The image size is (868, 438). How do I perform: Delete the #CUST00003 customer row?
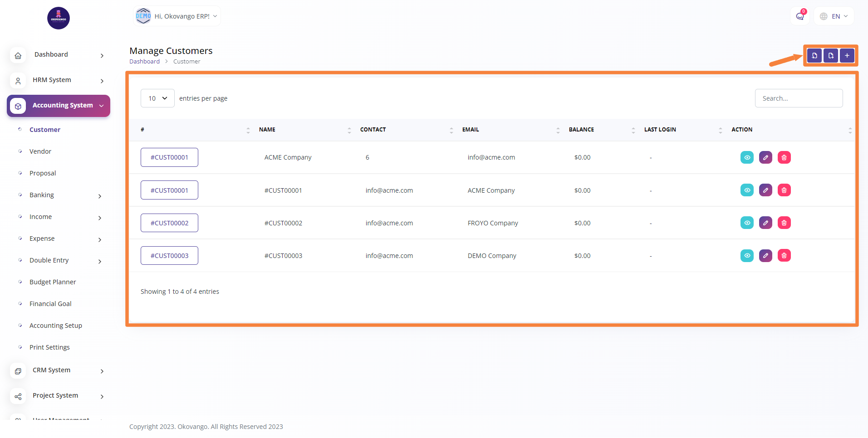tap(784, 256)
